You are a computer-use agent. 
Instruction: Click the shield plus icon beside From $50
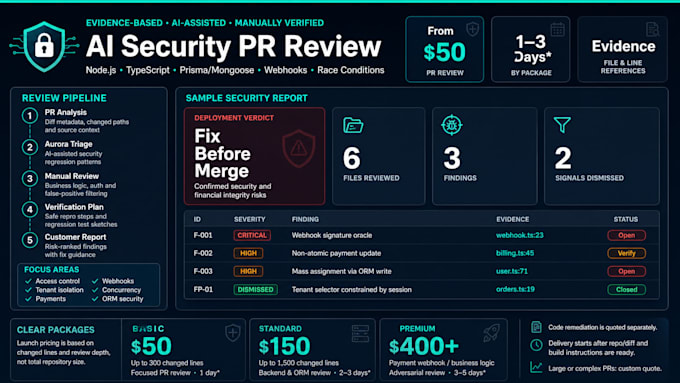coord(472,29)
